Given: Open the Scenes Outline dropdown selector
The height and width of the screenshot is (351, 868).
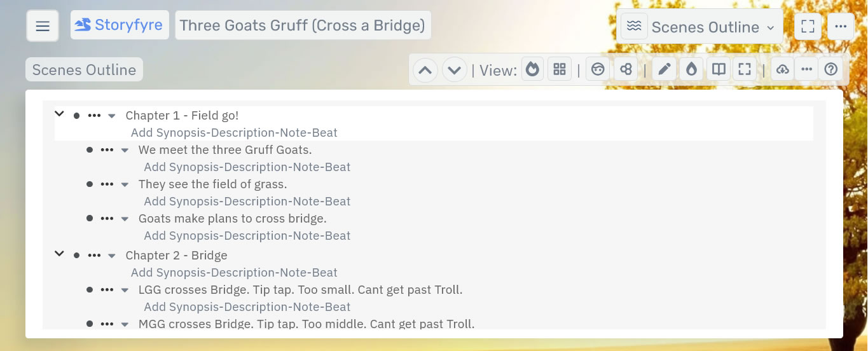Looking at the screenshot, I should click(x=700, y=27).
